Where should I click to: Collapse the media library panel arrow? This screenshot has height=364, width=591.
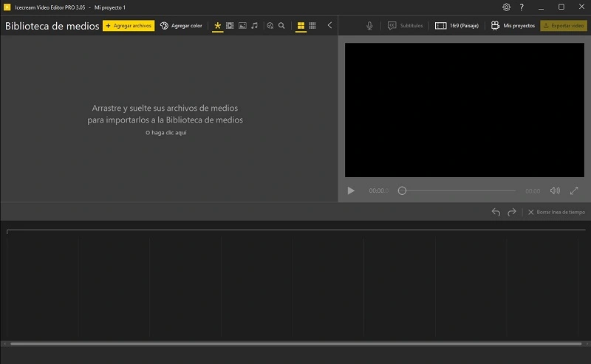click(329, 25)
